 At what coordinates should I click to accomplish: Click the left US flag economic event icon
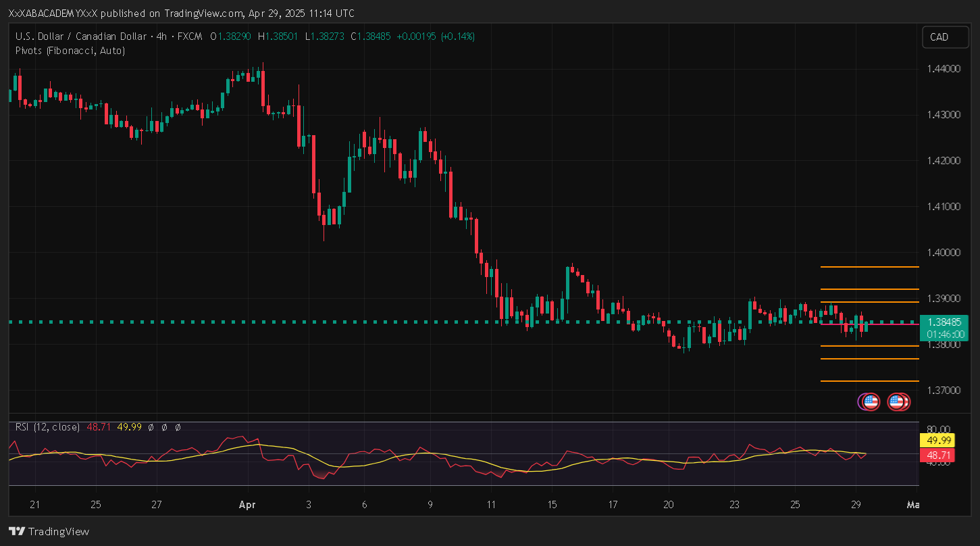click(x=870, y=402)
